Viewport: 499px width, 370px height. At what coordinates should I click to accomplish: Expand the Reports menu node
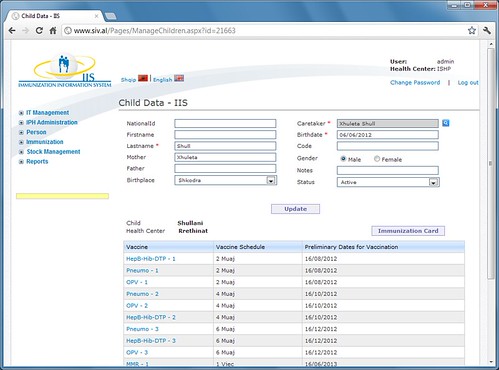point(21,162)
